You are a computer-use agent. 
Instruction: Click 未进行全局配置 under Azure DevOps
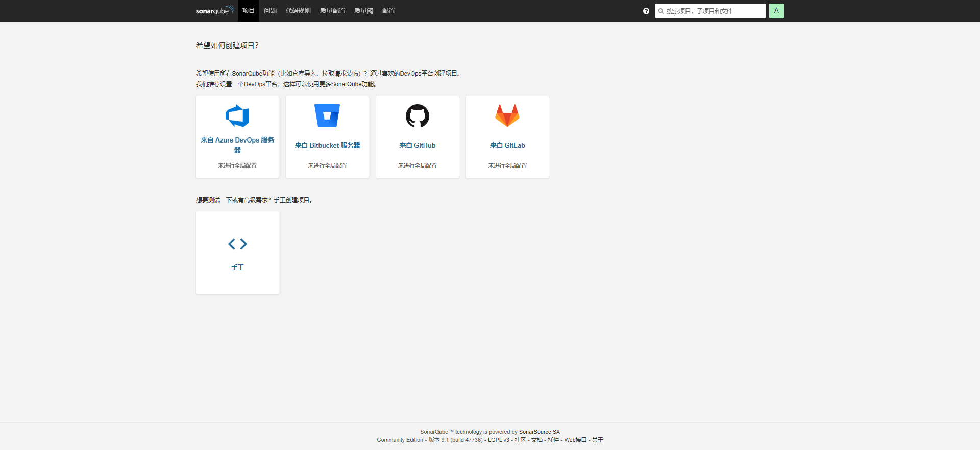click(x=237, y=165)
